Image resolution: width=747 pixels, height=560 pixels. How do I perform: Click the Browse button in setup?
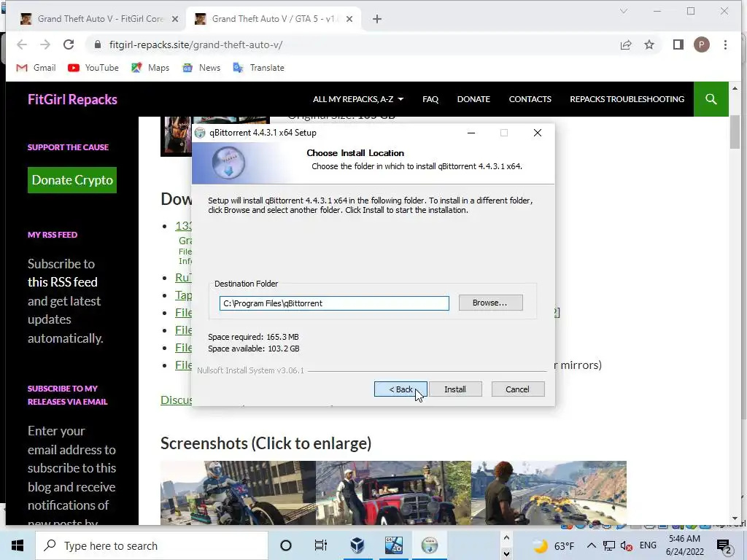tap(490, 303)
